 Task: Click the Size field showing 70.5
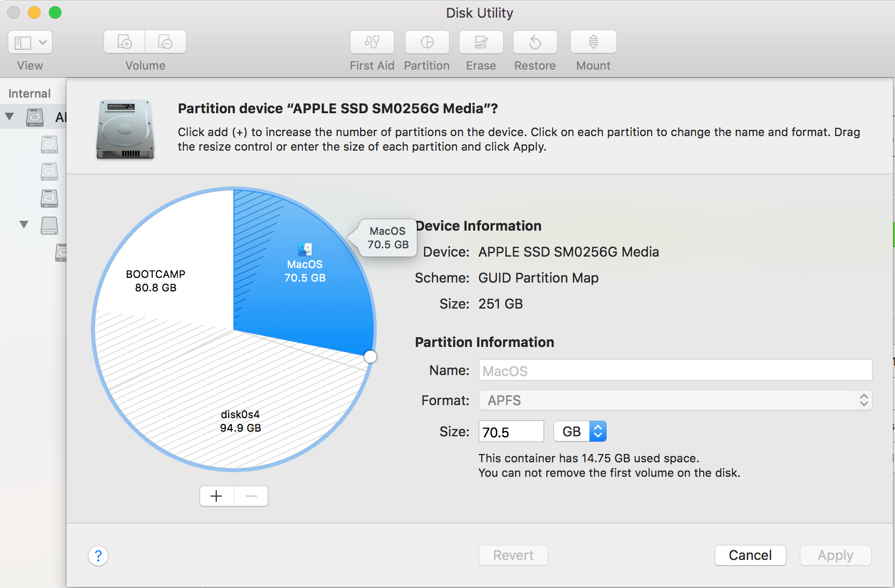(511, 432)
